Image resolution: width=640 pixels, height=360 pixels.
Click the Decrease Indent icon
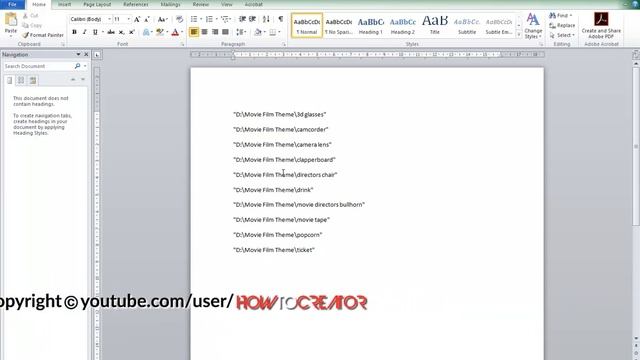pos(242,19)
